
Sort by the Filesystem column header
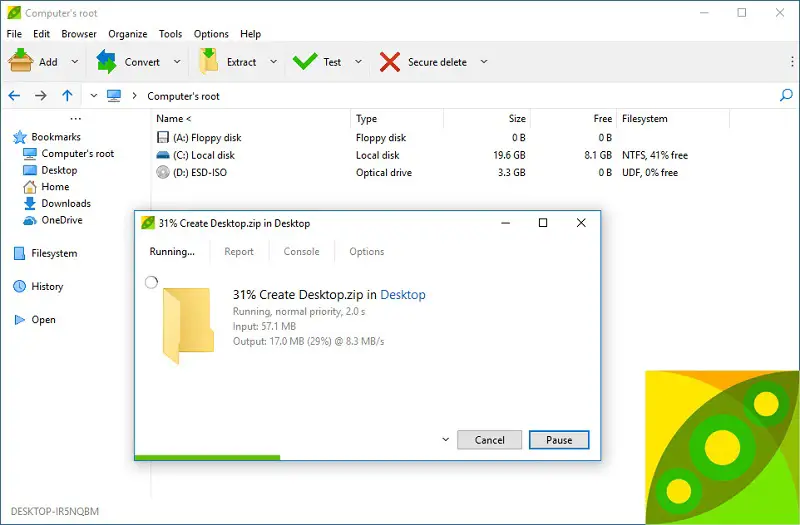pos(644,118)
